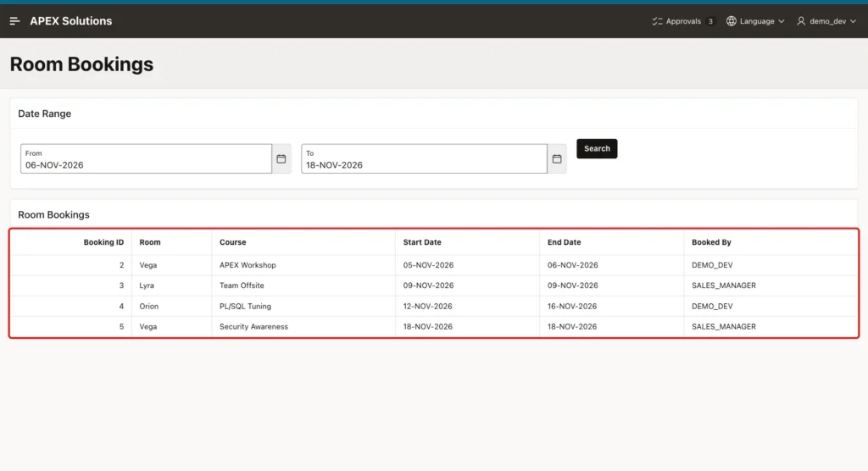Open the hamburger navigation menu
Image resolution: width=868 pixels, height=471 pixels.
(x=15, y=21)
